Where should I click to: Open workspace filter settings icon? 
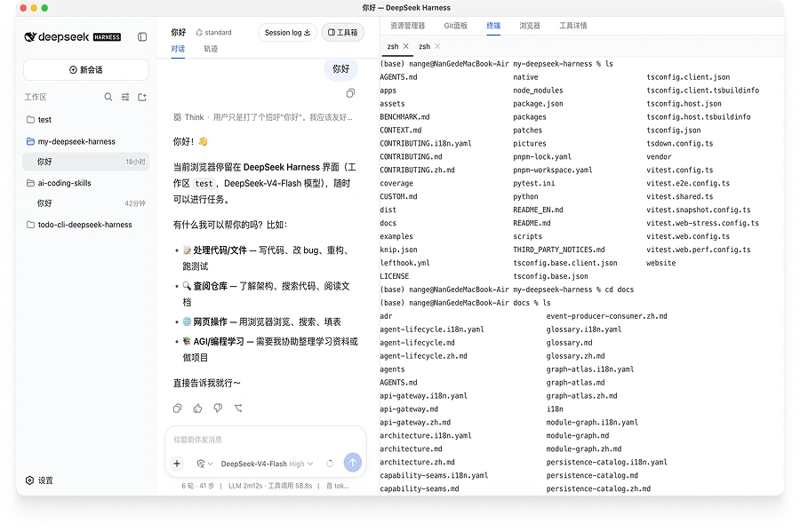pos(125,97)
